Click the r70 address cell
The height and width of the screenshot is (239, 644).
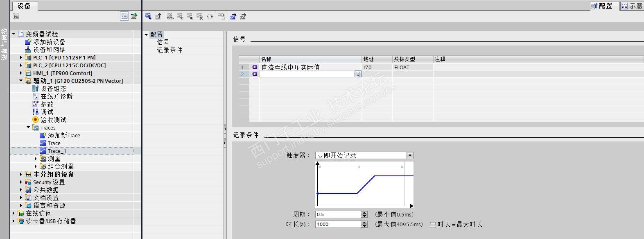(377, 67)
